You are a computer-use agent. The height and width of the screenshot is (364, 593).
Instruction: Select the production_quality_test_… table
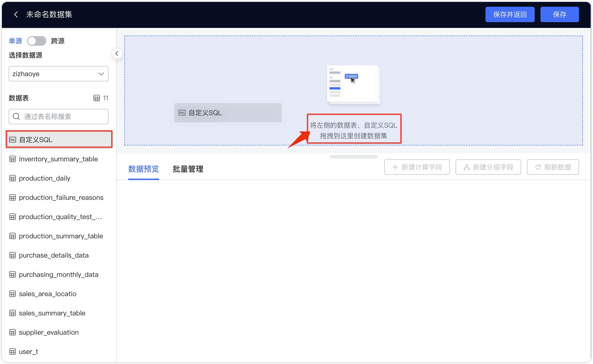[59, 217]
